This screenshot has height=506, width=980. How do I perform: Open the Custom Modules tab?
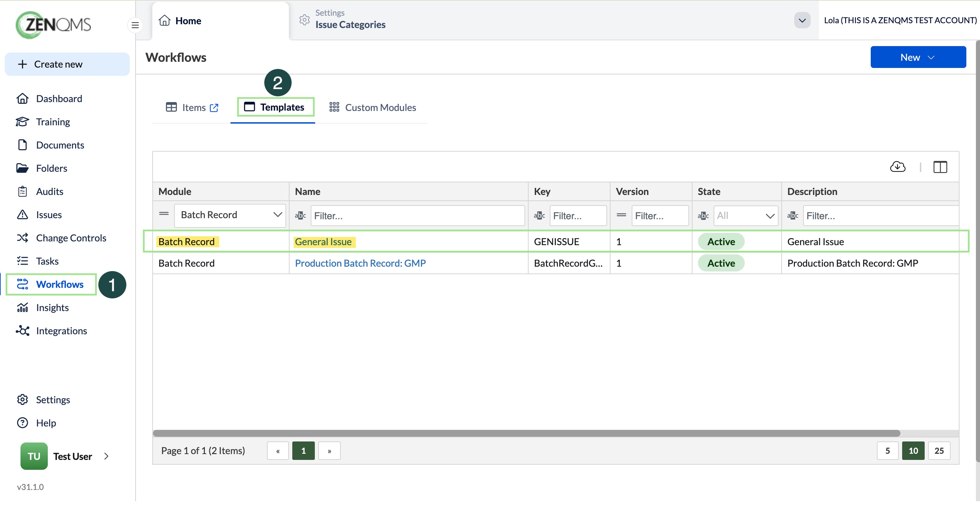pos(373,108)
